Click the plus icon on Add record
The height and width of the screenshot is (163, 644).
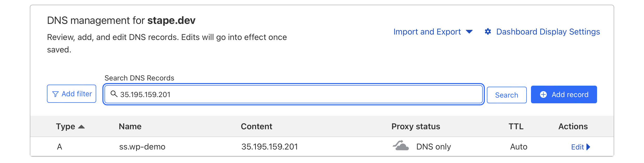543,94
